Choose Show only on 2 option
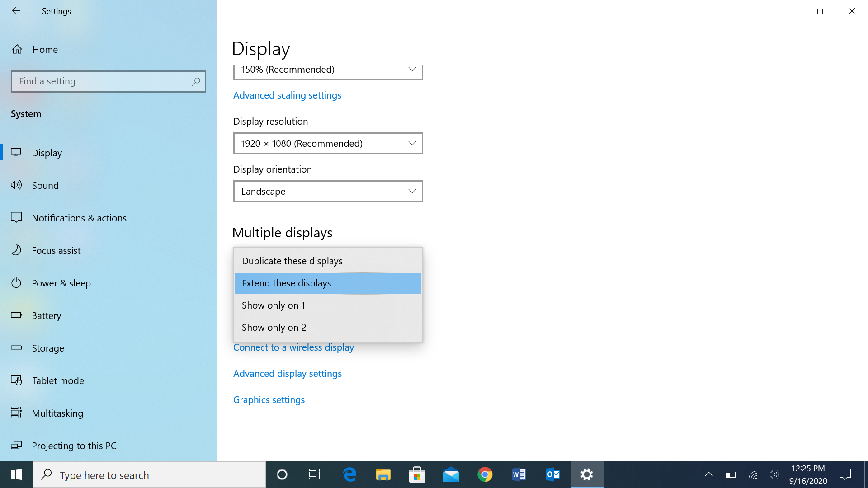Screen dimensions: 868x488 click(274, 328)
